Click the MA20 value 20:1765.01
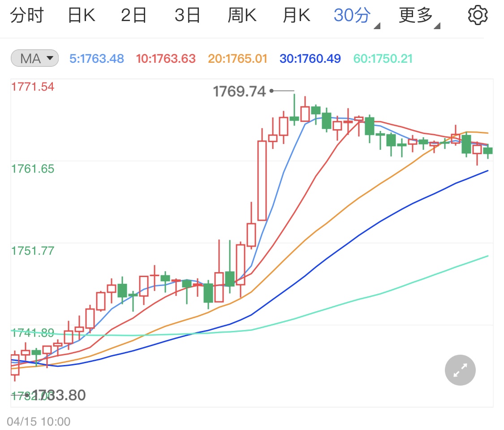 click(x=237, y=59)
